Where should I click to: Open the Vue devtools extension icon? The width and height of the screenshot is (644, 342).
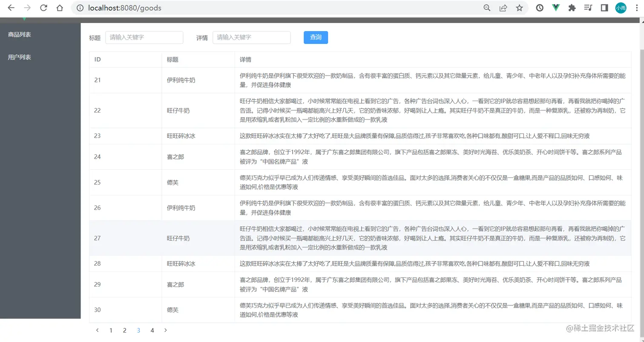pos(555,8)
